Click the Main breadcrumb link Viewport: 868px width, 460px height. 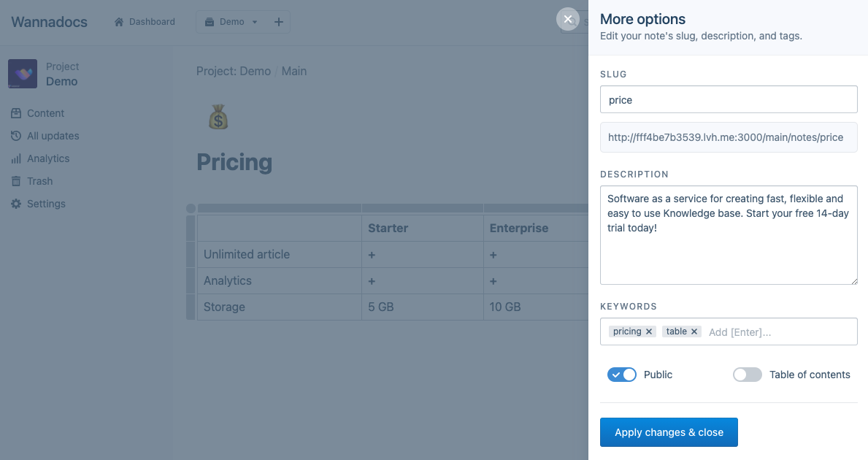point(294,71)
